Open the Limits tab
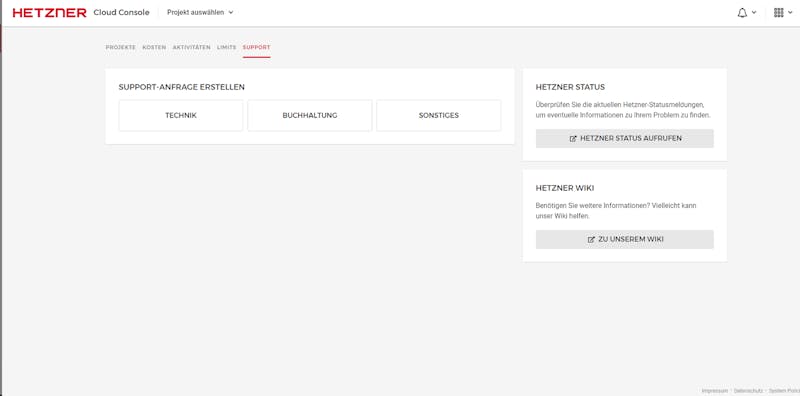Viewport: 800px width, 396px height. pyautogui.click(x=227, y=47)
